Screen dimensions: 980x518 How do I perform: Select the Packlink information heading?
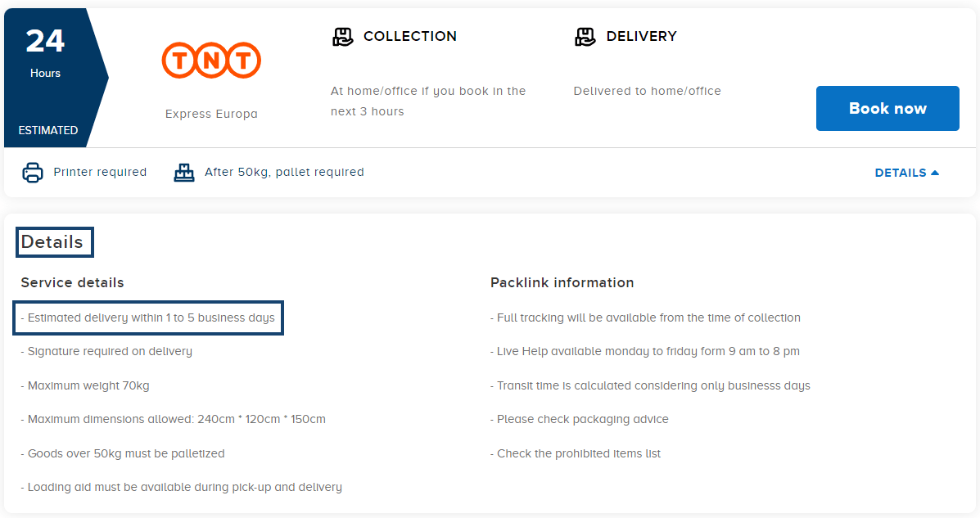point(562,282)
